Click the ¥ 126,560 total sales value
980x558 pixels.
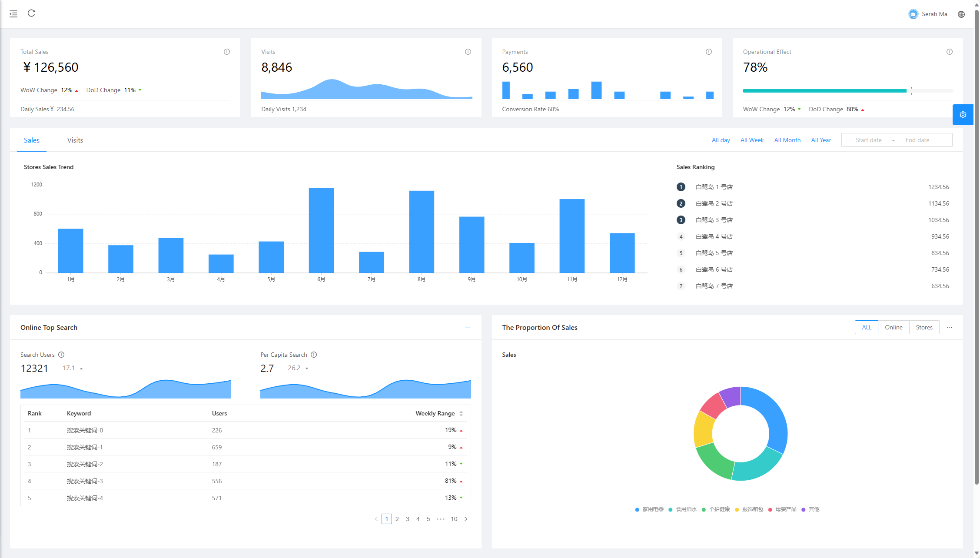pos(50,67)
